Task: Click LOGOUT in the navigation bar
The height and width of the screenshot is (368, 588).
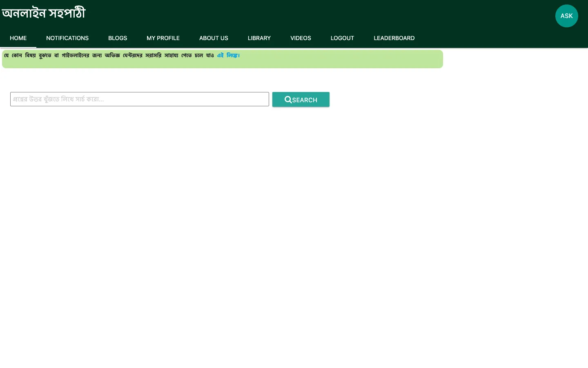Action: pyautogui.click(x=342, y=38)
